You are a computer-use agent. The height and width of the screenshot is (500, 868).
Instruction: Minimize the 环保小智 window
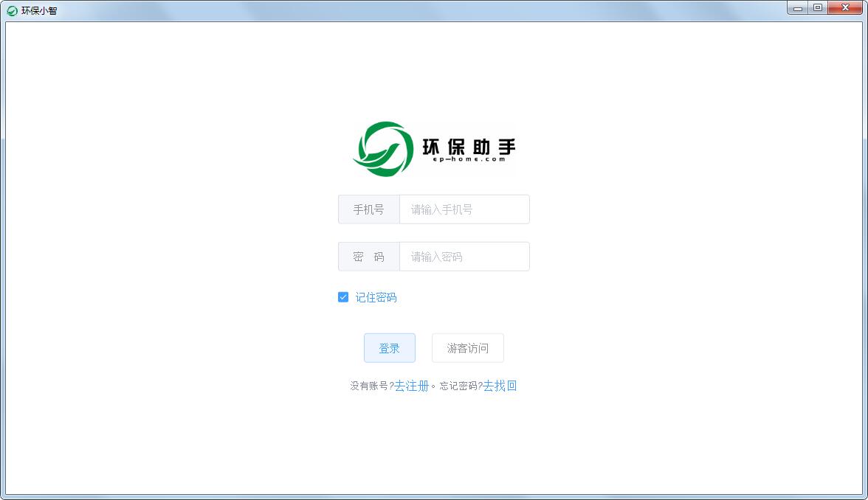tap(798, 7)
